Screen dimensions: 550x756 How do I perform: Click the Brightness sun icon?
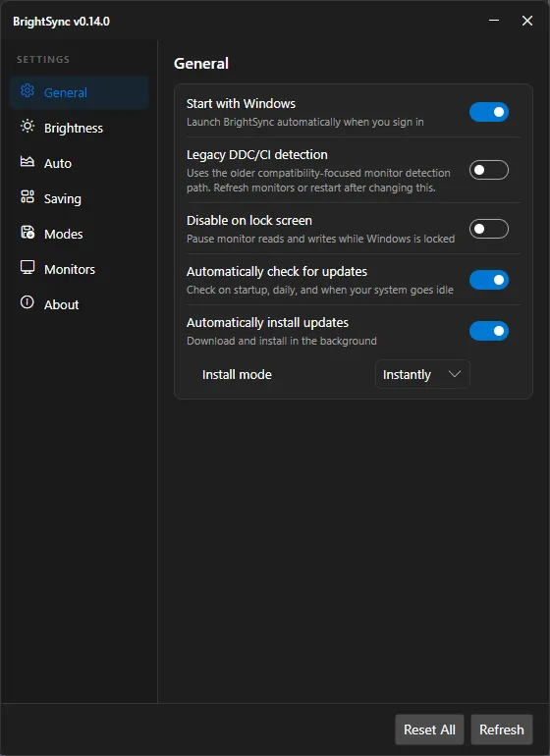[27, 127]
